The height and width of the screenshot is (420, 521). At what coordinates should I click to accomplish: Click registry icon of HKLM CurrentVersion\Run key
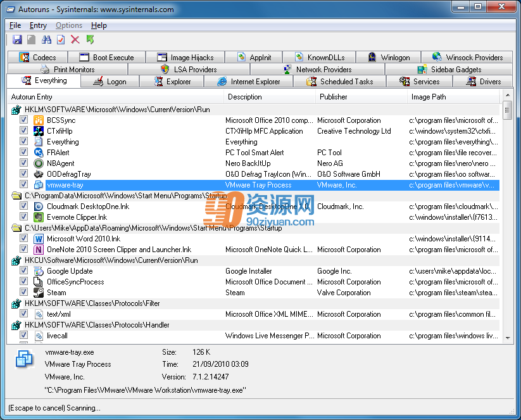pos(16,110)
